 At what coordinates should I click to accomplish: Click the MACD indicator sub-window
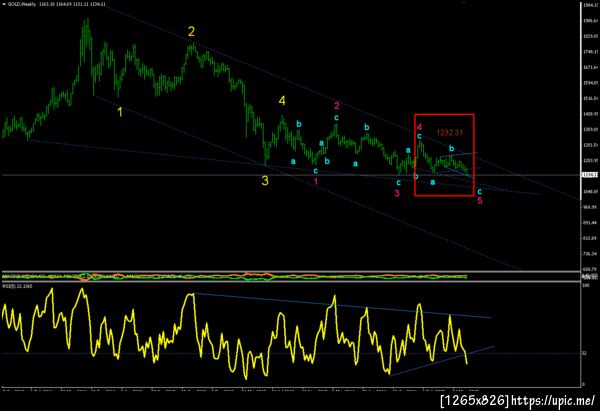coord(291,276)
